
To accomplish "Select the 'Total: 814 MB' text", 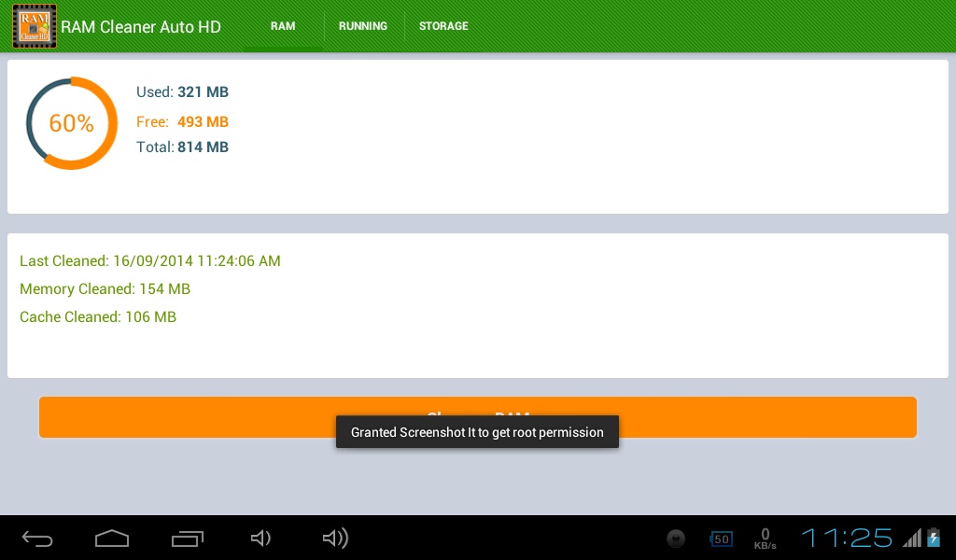I will tap(182, 147).
